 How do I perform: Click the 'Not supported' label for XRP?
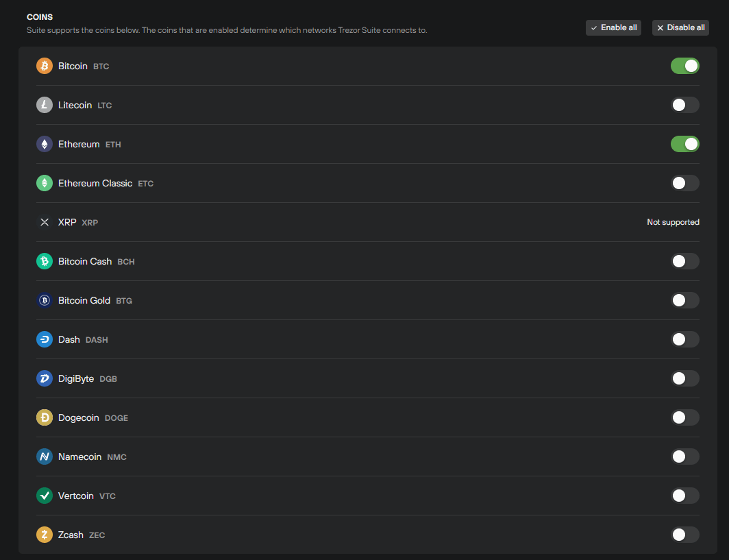pos(674,222)
